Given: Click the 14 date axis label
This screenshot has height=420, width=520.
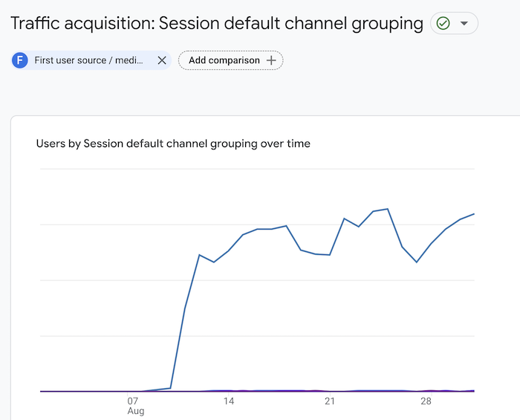Looking at the screenshot, I should coord(229,401).
